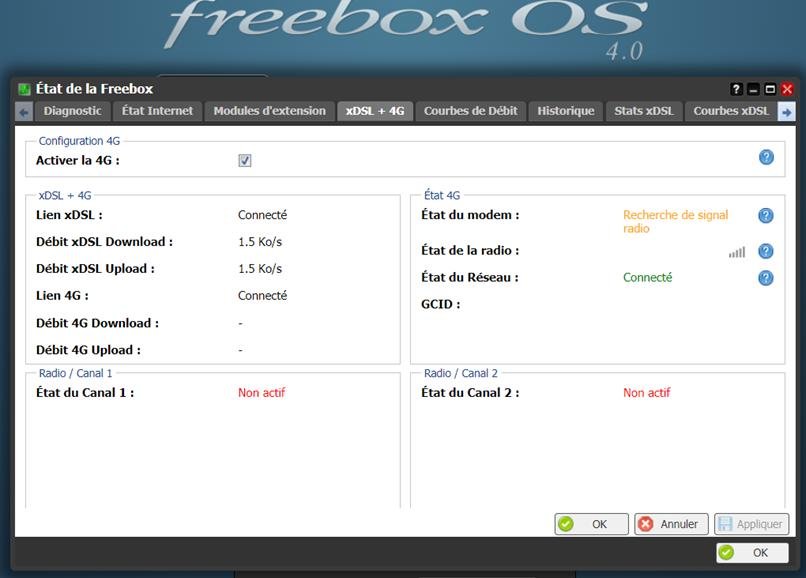
Task: Switch to the Diagnostic tab
Action: pyautogui.click(x=73, y=111)
